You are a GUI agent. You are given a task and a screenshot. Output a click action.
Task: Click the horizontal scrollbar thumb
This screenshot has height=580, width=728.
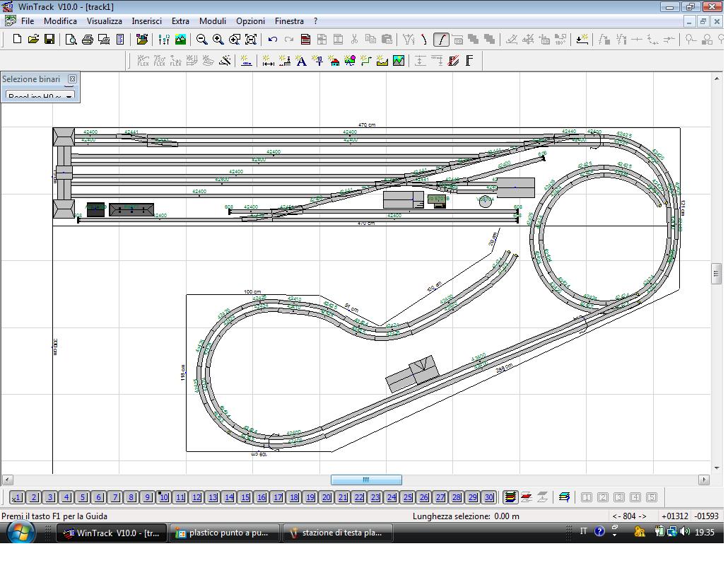coord(366,480)
